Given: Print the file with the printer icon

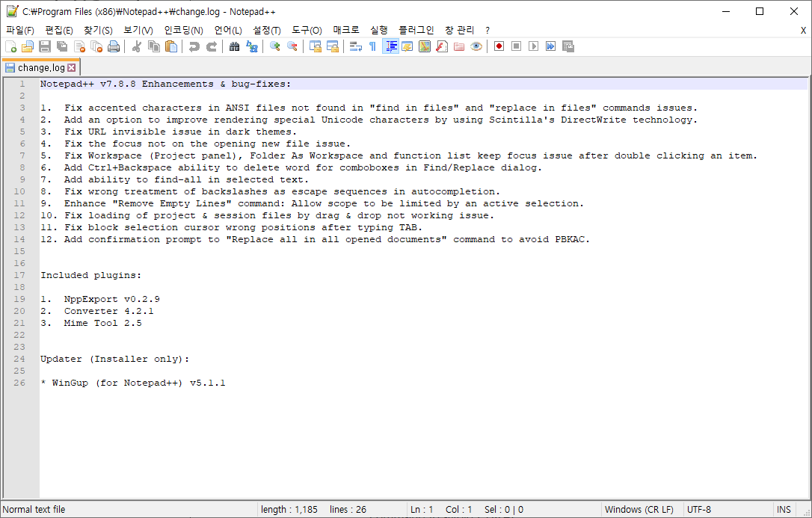Looking at the screenshot, I should point(114,46).
